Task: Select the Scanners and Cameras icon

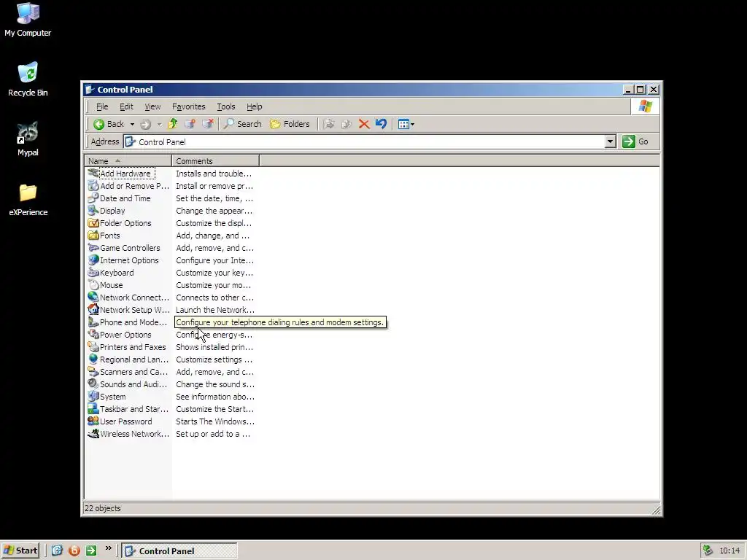Action: tap(93, 371)
